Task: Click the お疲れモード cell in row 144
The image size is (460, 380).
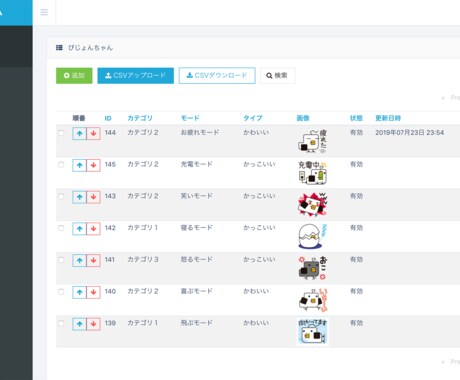Action: [200, 133]
